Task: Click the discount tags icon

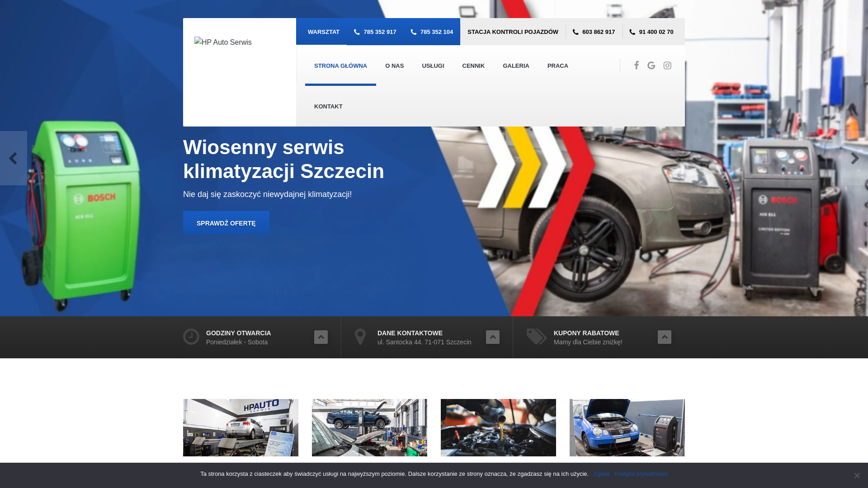Action: tap(537, 337)
